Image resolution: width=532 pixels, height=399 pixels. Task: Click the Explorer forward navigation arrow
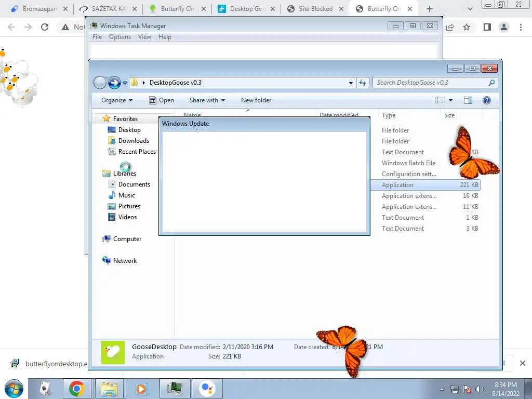point(114,83)
